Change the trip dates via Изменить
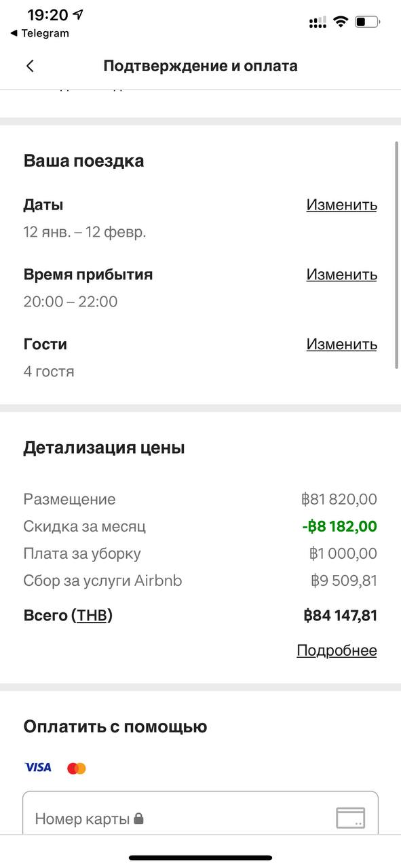The image size is (401, 868). (x=341, y=205)
